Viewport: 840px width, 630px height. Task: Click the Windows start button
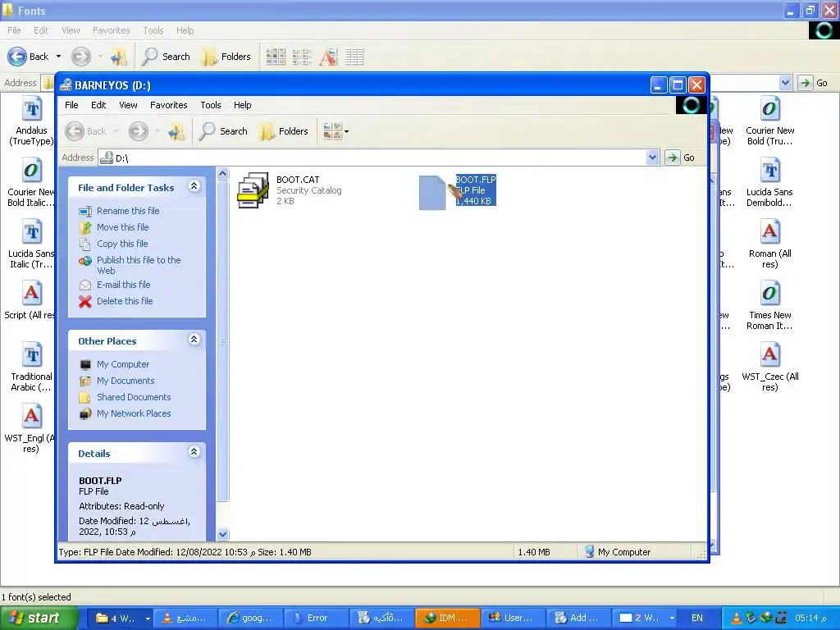tap(39, 618)
